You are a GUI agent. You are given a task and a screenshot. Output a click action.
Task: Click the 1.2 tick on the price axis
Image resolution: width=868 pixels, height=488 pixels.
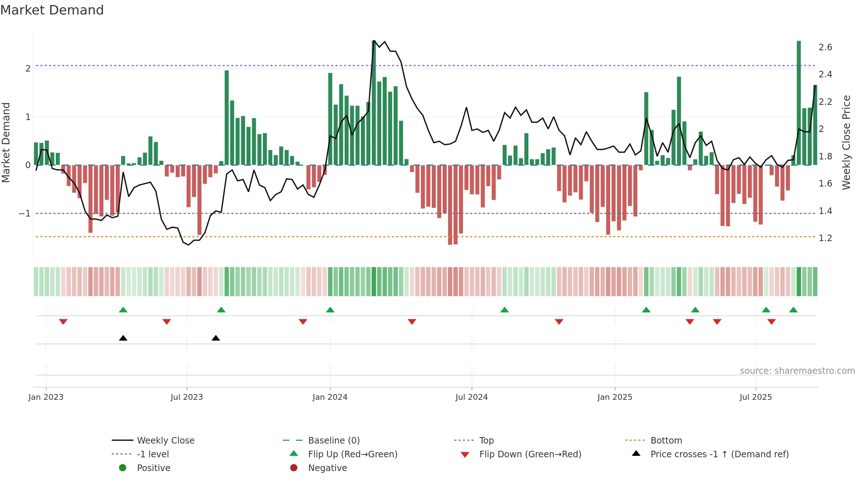click(825, 238)
